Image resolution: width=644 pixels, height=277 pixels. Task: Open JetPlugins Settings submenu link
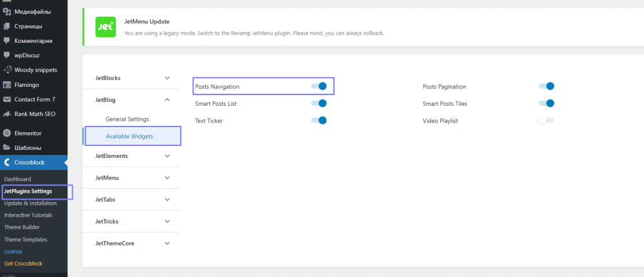point(28,191)
